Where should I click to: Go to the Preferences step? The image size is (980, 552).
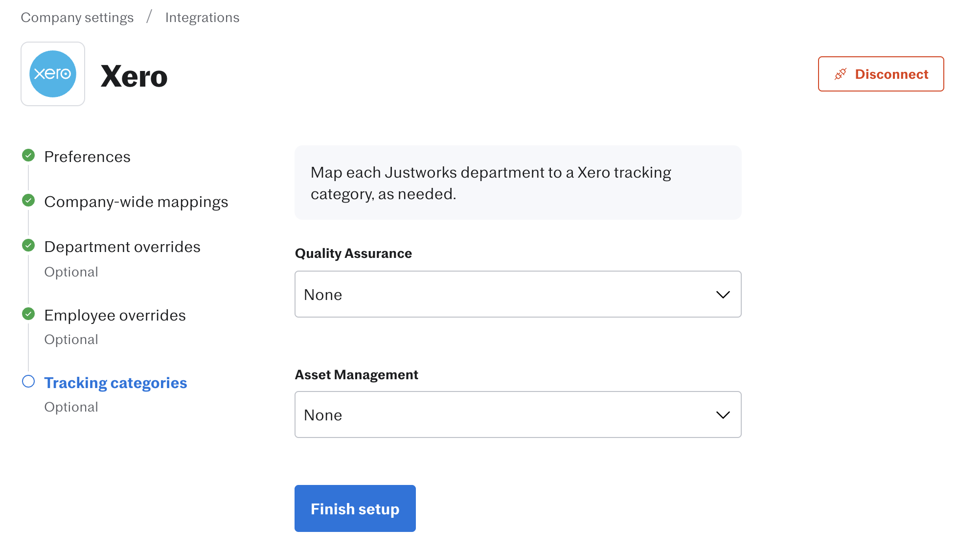tap(87, 157)
